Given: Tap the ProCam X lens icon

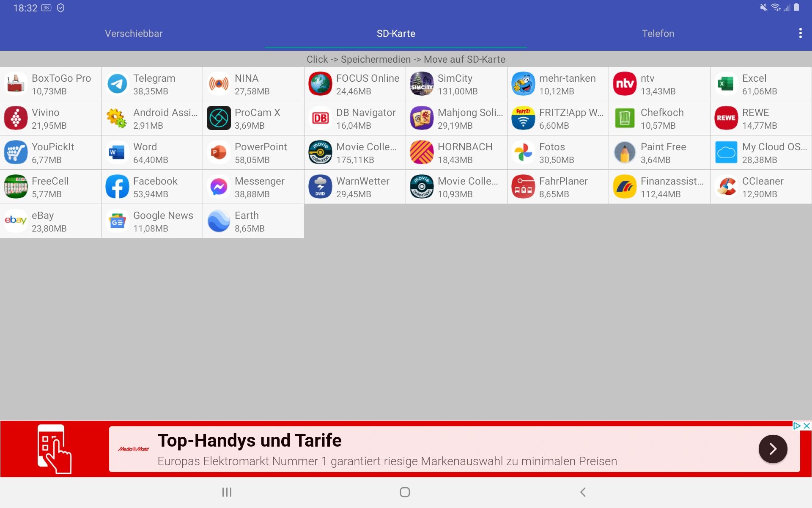Looking at the screenshot, I should (219, 118).
